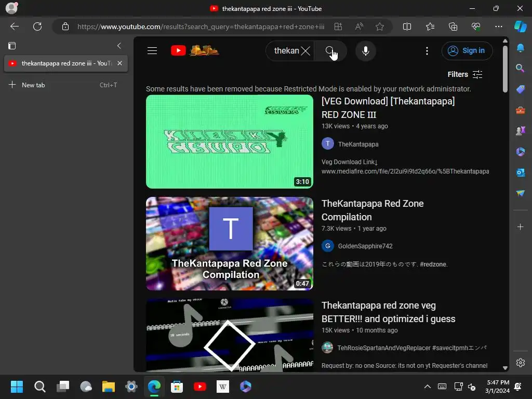
Task: Select thekantapapa red zone iii tab
Action: coord(66,63)
